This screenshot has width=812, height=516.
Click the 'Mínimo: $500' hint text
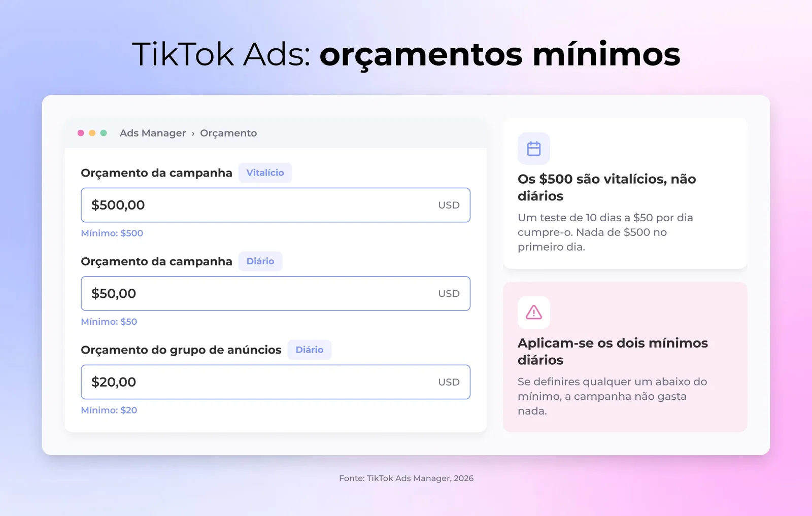112,233
